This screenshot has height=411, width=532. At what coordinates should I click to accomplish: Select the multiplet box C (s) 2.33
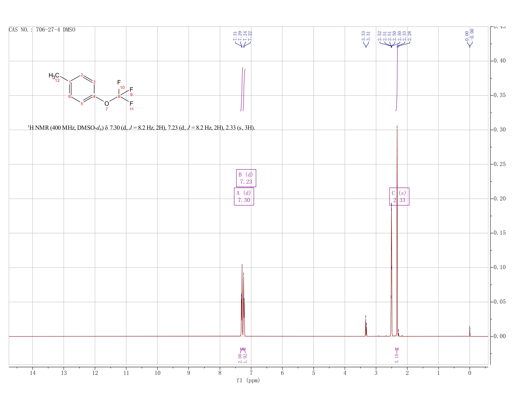[x=399, y=197]
